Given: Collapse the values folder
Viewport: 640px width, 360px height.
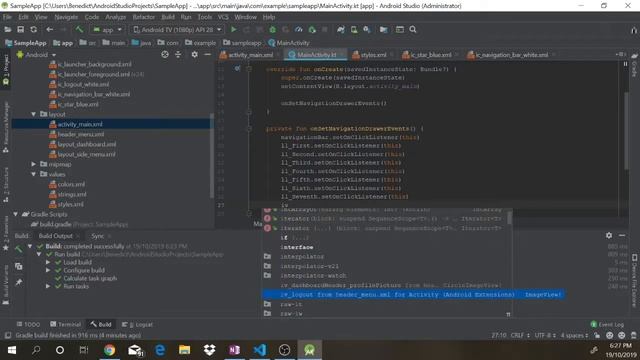Looking at the screenshot, I should click(33, 174).
